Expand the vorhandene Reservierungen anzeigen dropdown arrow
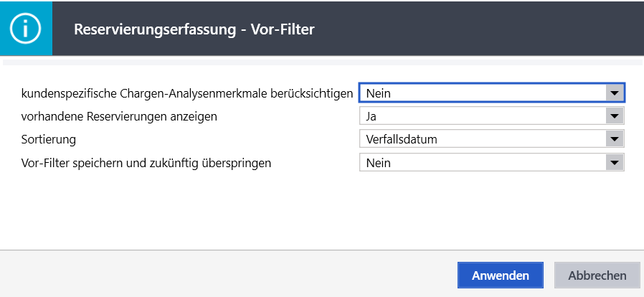The height and width of the screenshot is (297, 644). tap(614, 116)
